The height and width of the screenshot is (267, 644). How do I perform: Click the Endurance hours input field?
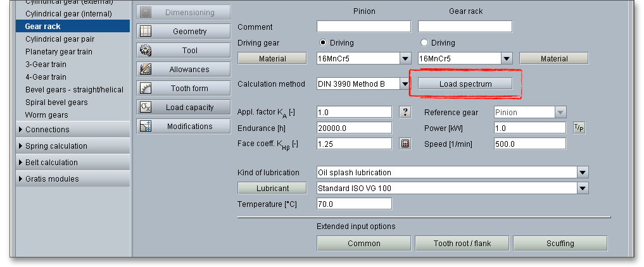353,128
